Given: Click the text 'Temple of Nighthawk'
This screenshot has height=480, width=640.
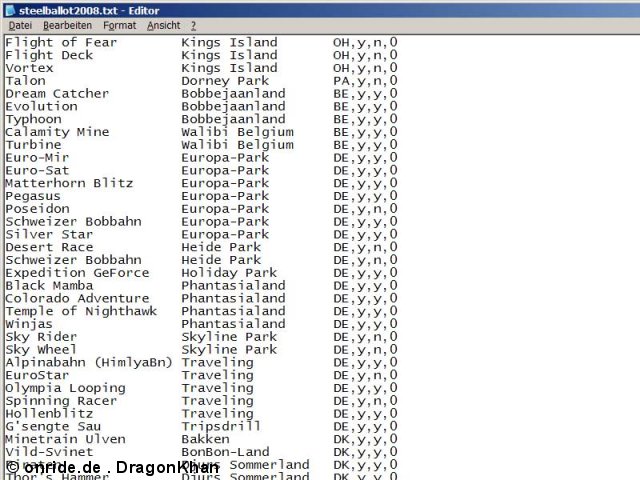Looking at the screenshot, I should (81, 311).
